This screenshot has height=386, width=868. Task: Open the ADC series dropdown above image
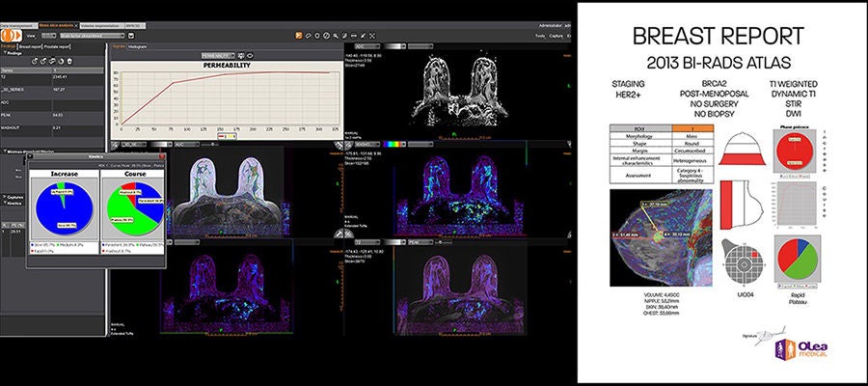tap(367, 46)
